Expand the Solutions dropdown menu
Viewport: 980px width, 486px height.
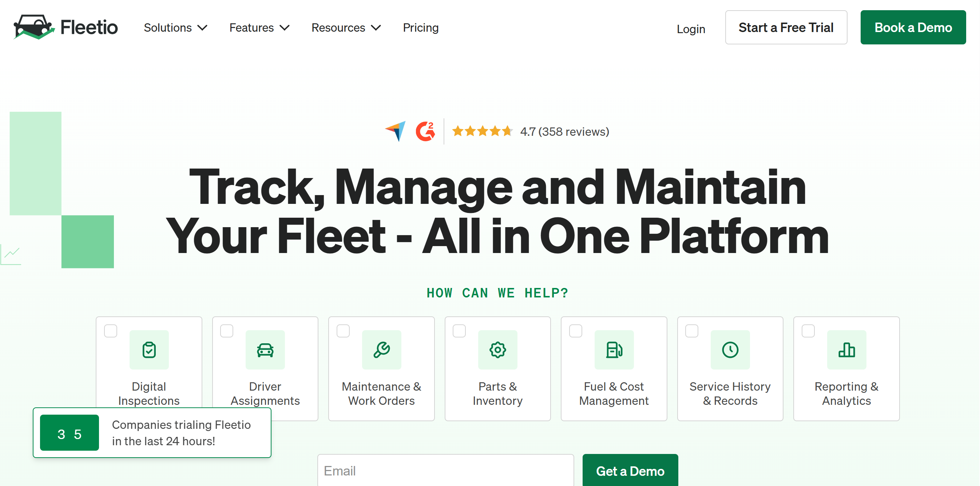point(175,28)
